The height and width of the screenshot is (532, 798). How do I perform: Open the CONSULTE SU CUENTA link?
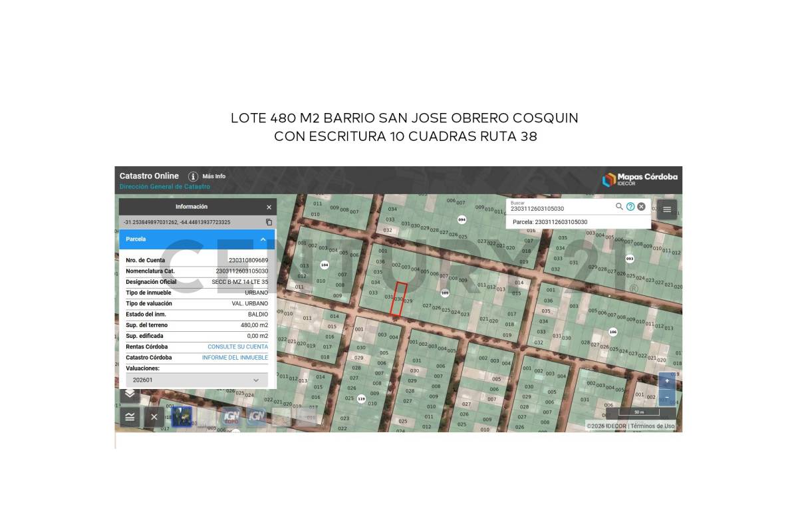[x=237, y=347]
